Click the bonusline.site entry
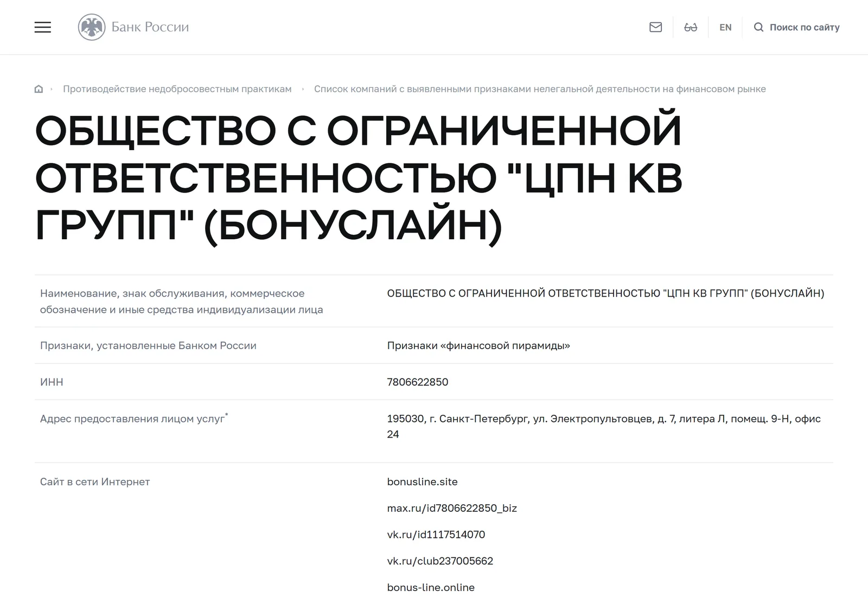Image resolution: width=868 pixels, height=610 pixels. (x=422, y=481)
